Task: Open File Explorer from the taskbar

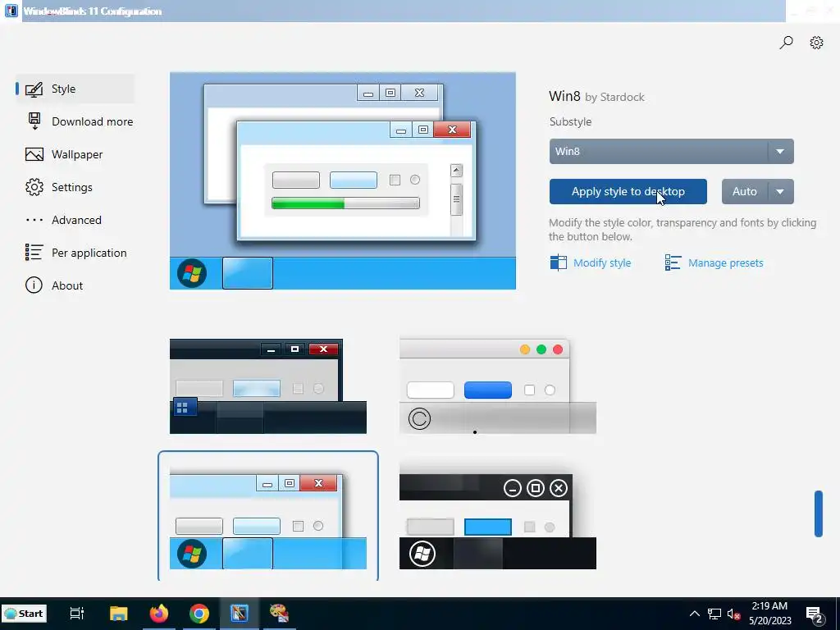Action: click(x=118, y=614)
